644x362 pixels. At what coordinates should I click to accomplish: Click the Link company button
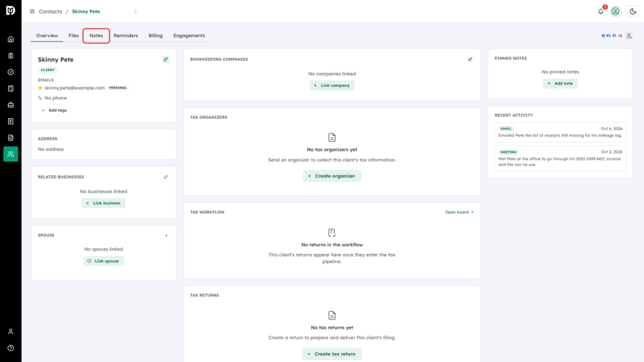[332, 85]
